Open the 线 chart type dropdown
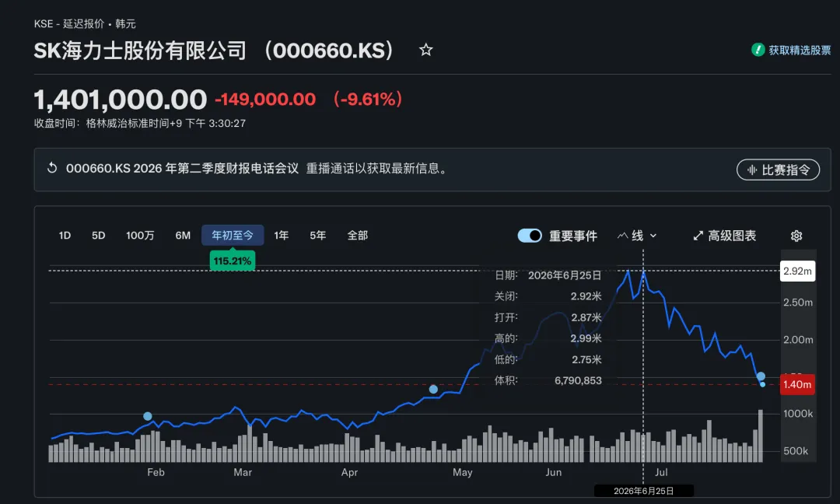The height and width of the screenshot is (504, 840). point(636,236)
